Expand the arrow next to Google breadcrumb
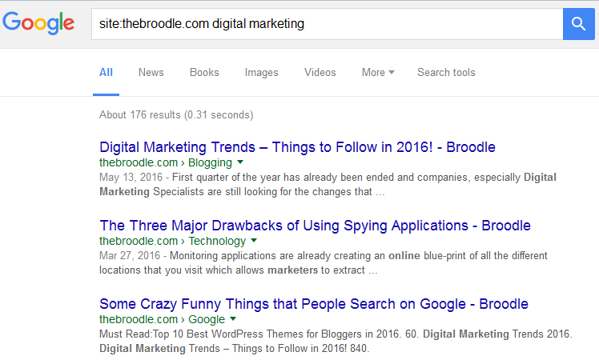This screenshot has height=364, width=599. pyautogui.click(x=233, y=318)
